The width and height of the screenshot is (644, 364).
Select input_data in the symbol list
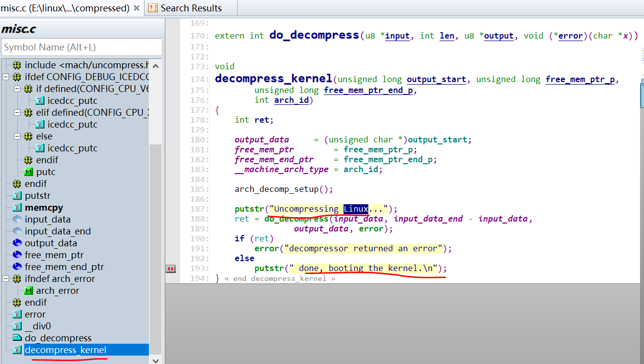[48, 220]
